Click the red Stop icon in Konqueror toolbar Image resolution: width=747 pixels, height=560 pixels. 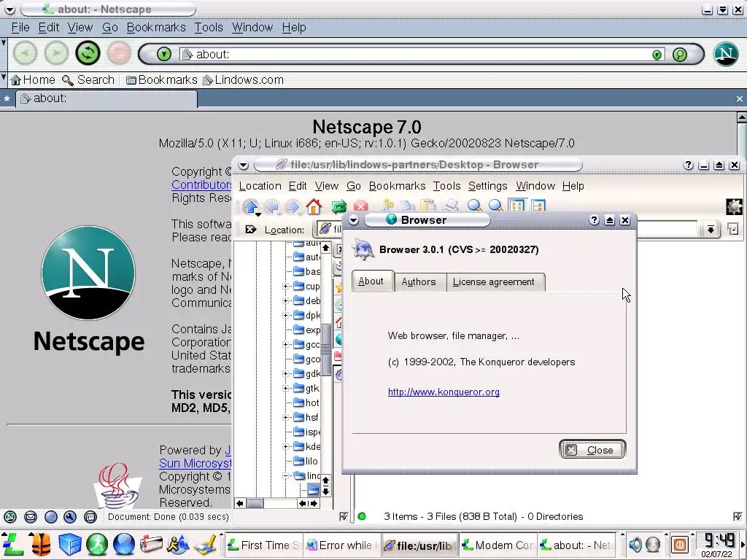coord(360,206)
